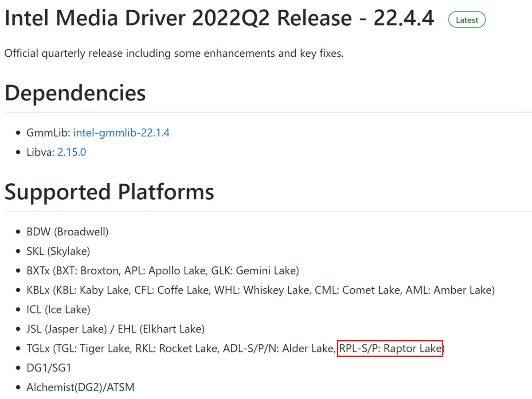Open the Libva 2.15.0 link
The width and height of the screenshot is (532, 399).
[72, 152]
